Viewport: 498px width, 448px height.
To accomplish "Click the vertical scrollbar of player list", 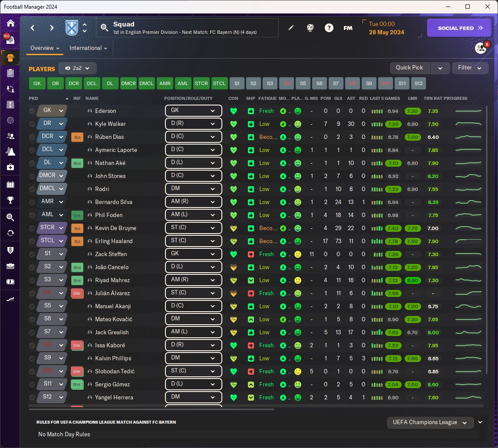I will 486,239.
